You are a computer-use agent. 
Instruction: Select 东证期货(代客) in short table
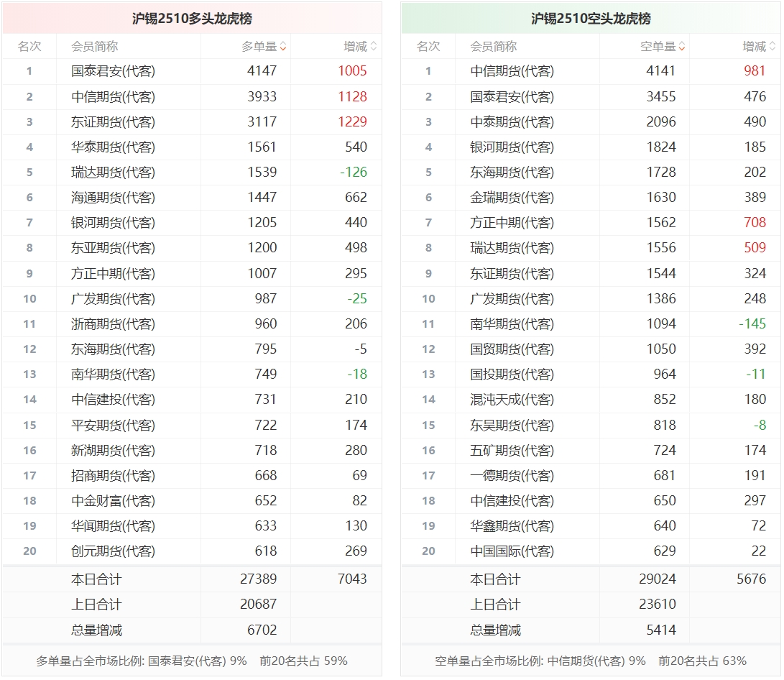point(512,273)
